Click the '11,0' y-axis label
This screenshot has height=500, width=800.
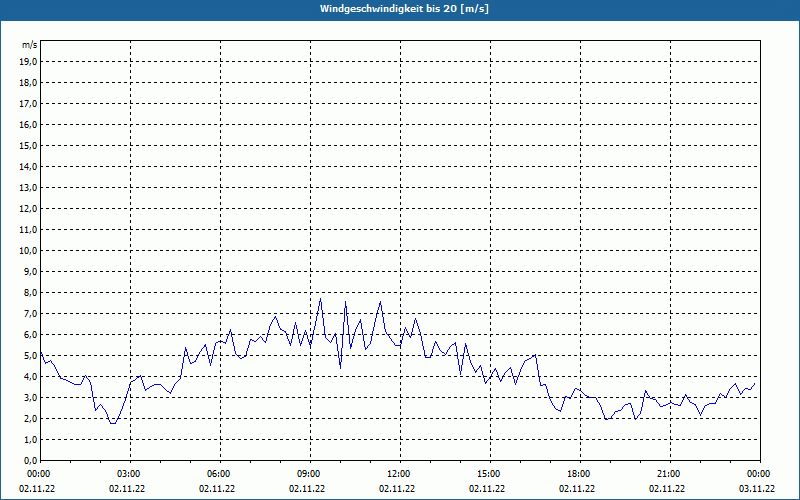[28, 230]
